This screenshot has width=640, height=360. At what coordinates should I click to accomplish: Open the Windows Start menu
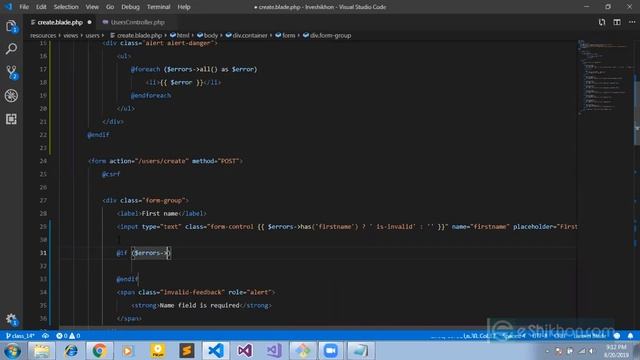click(12, 351)
